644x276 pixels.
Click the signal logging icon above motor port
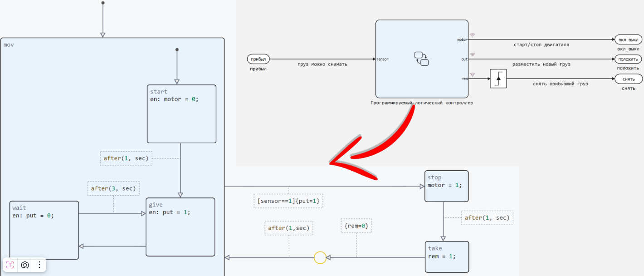pyautogui.click(x=472, y=35)
